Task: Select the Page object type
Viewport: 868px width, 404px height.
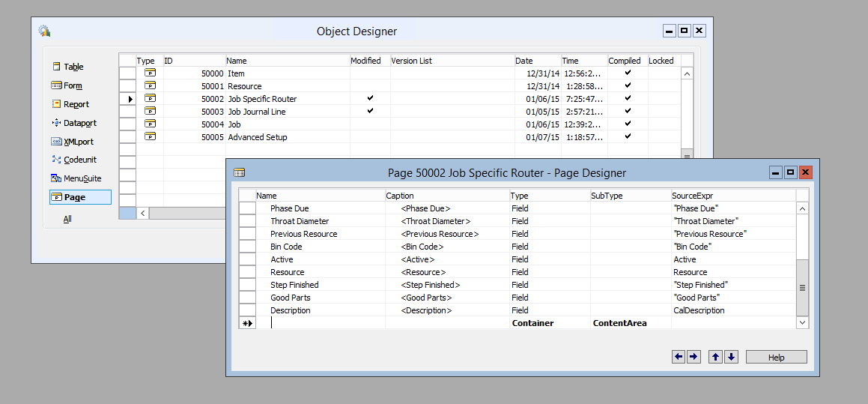Action: pyautogui.click(x=80, y=197)
